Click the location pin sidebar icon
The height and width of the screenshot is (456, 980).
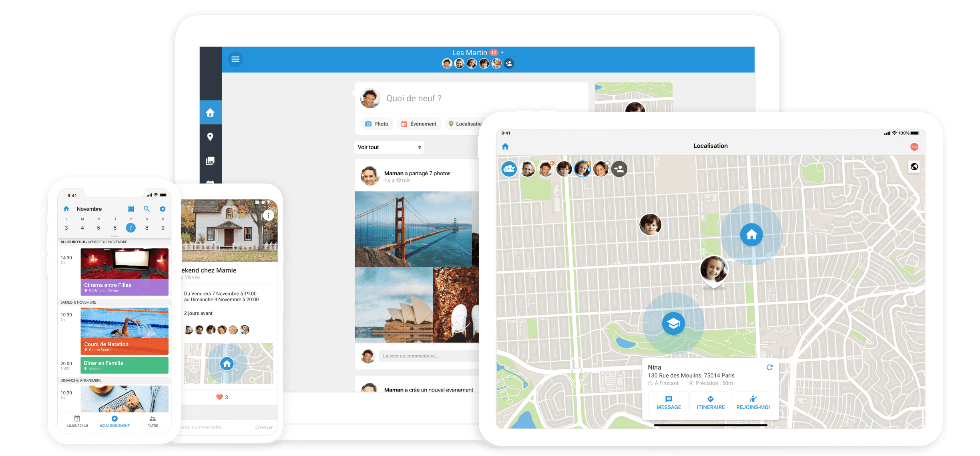210,137
